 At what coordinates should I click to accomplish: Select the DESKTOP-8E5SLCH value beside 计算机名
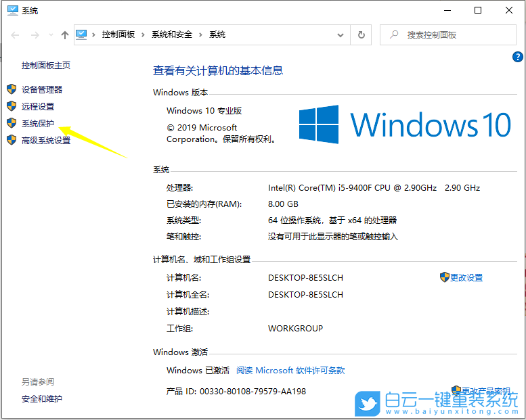[x=305, y=277]
